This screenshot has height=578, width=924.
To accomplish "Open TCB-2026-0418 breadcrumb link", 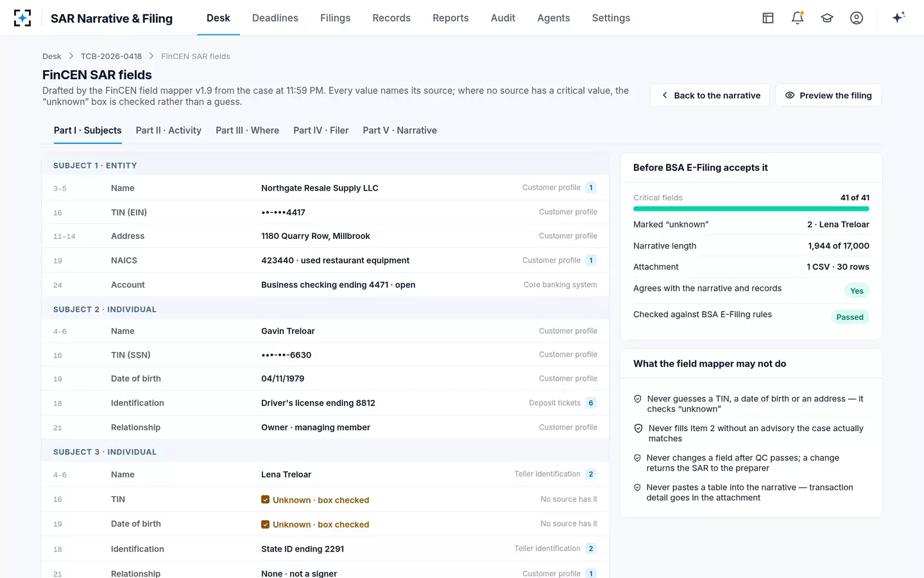I will 111,57.
